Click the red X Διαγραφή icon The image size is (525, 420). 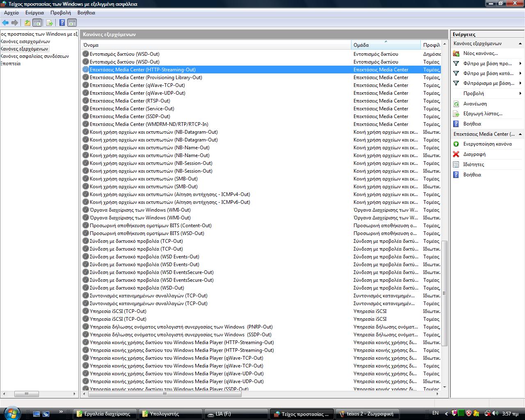(456, 154)
